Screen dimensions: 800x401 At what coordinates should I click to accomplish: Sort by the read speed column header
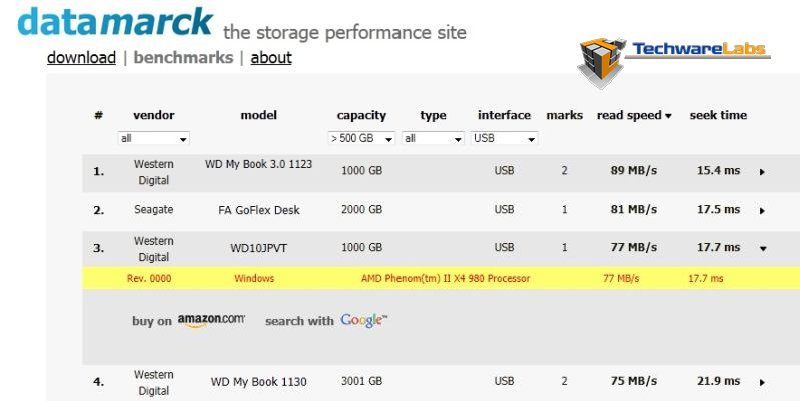pos(634,115)
